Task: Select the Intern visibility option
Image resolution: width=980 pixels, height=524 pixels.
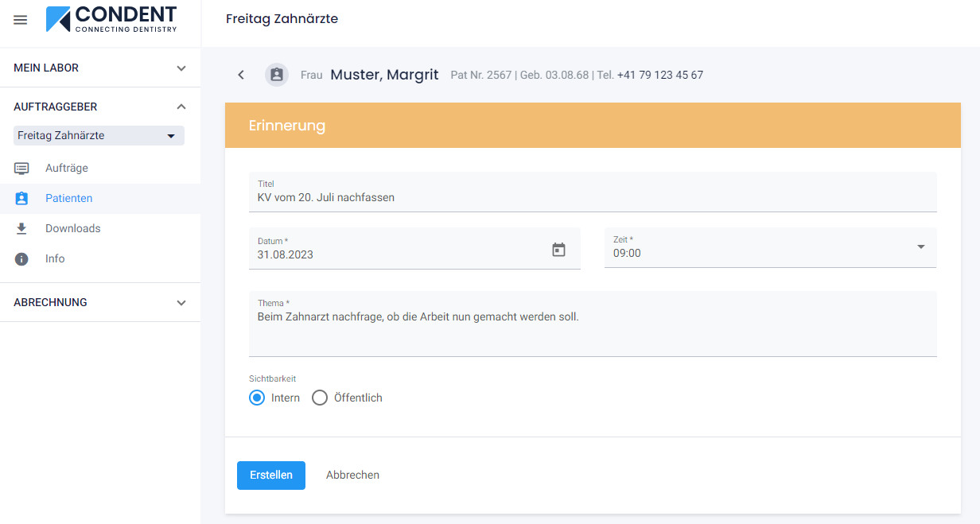Action: (x=257, y=398)
